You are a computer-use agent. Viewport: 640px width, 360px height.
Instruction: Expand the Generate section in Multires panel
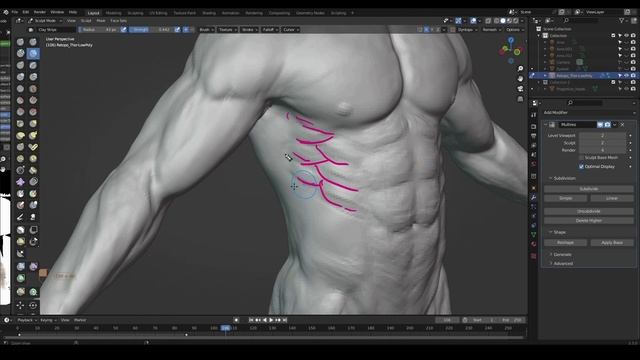pos(562,254)
